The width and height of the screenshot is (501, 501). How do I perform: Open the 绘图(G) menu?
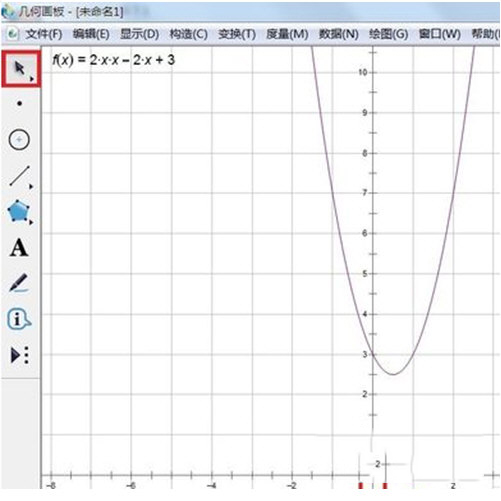tap(388, 34)
